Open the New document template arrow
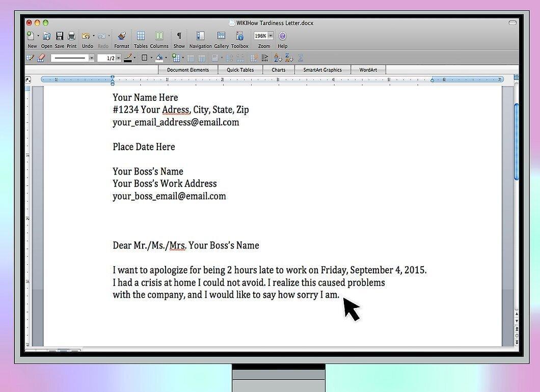Image resolution: width=540 pixels, height=392 pixels. (38, 36)
